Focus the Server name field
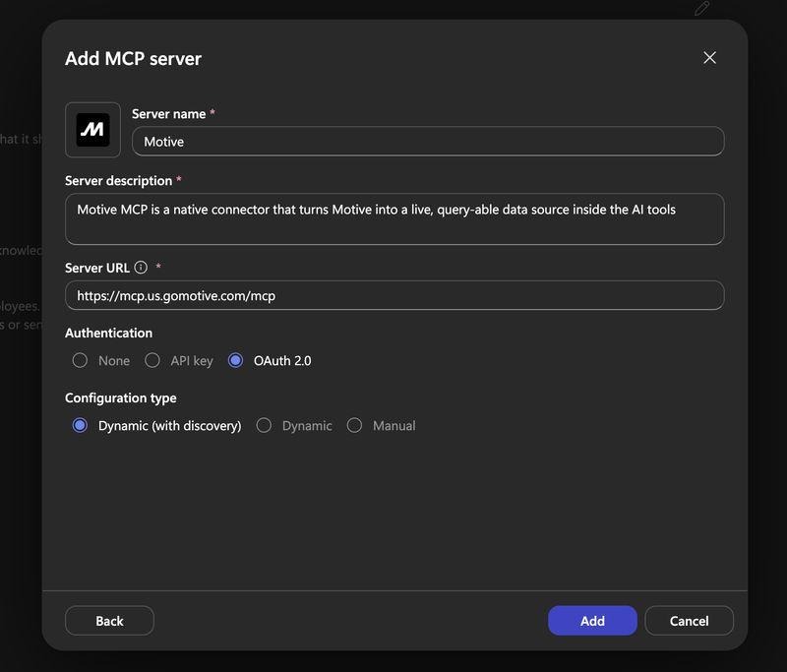 pyautogui.click(x=428, y=142)
